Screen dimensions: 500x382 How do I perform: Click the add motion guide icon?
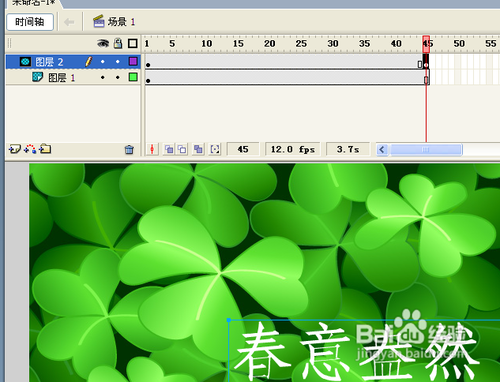coord(30,149)
